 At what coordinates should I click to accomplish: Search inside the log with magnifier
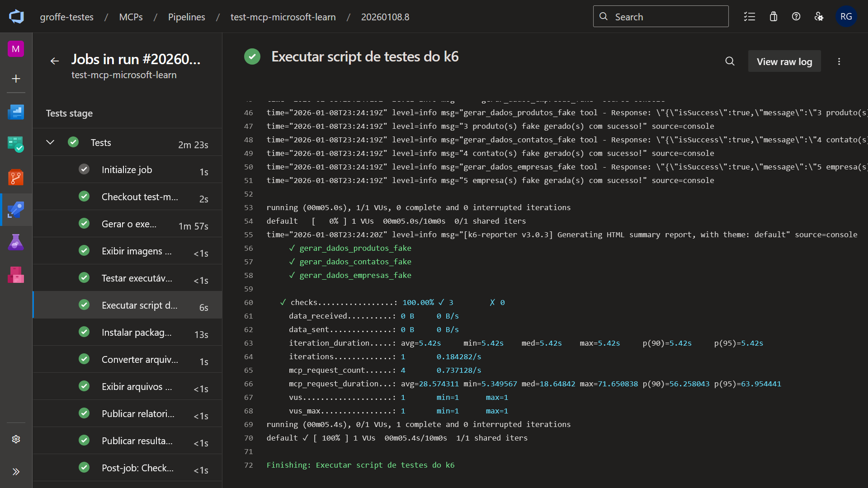(x=730, y=61)
